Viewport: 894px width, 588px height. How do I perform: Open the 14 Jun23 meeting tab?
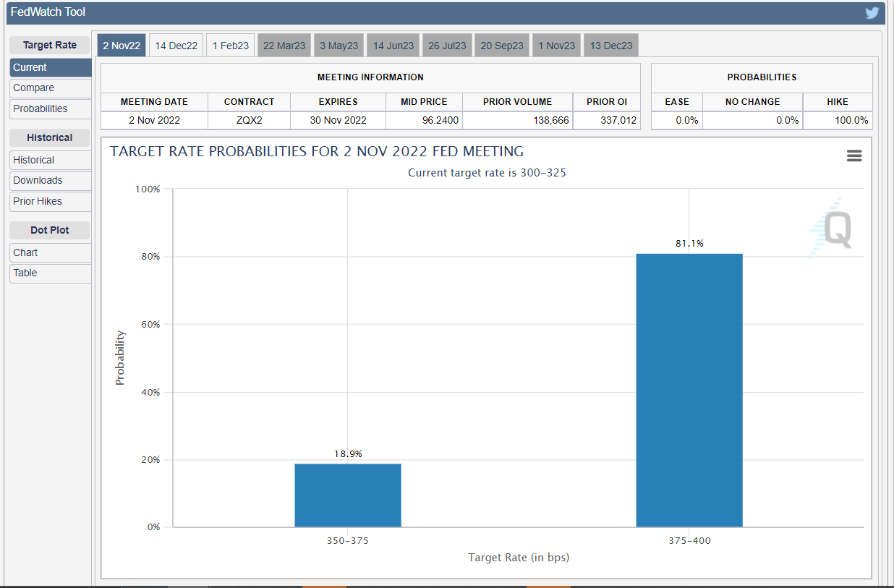point(393,46)
